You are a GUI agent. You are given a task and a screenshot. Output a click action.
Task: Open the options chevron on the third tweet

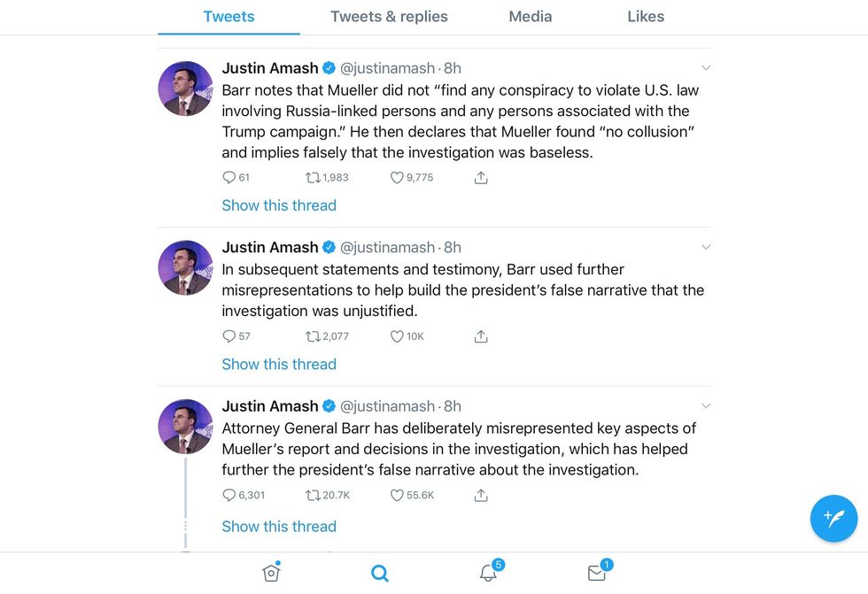(x=706, y=406)
